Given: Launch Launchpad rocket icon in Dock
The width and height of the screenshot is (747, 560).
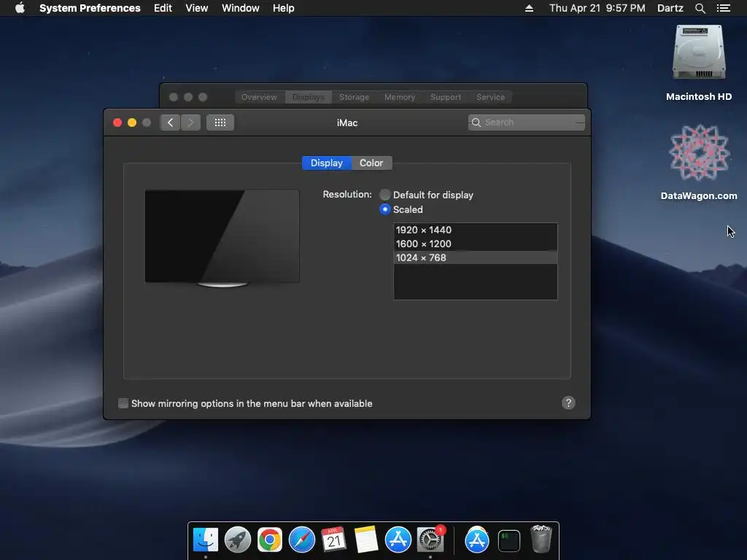Looking at the screenshot, I should (x=238, y=540).
